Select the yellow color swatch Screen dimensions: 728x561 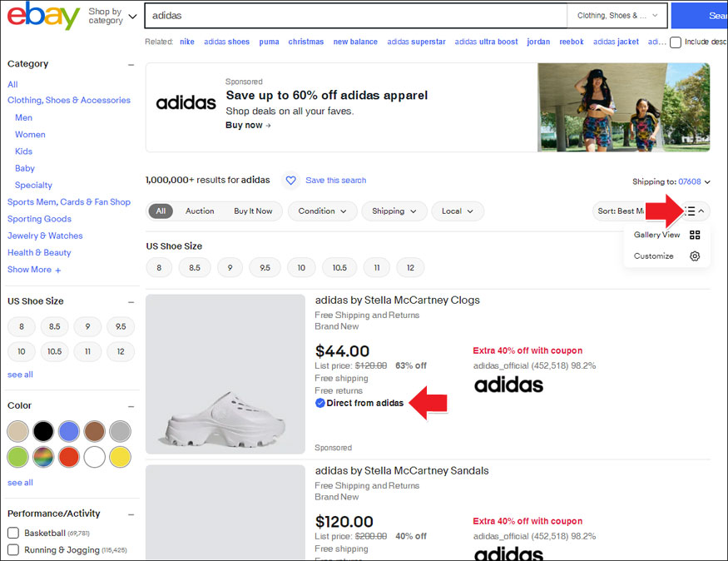click(x=120, y=456)
